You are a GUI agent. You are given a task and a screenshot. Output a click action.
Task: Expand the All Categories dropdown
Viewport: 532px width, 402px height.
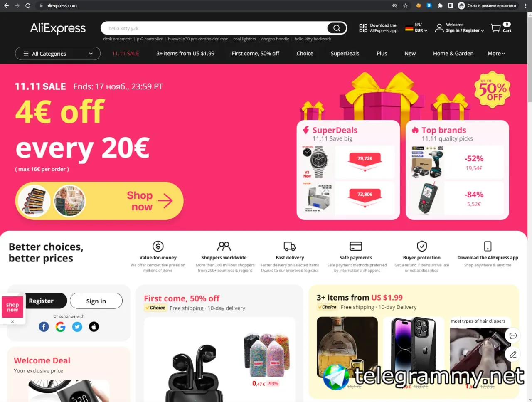tap(58, 54)
